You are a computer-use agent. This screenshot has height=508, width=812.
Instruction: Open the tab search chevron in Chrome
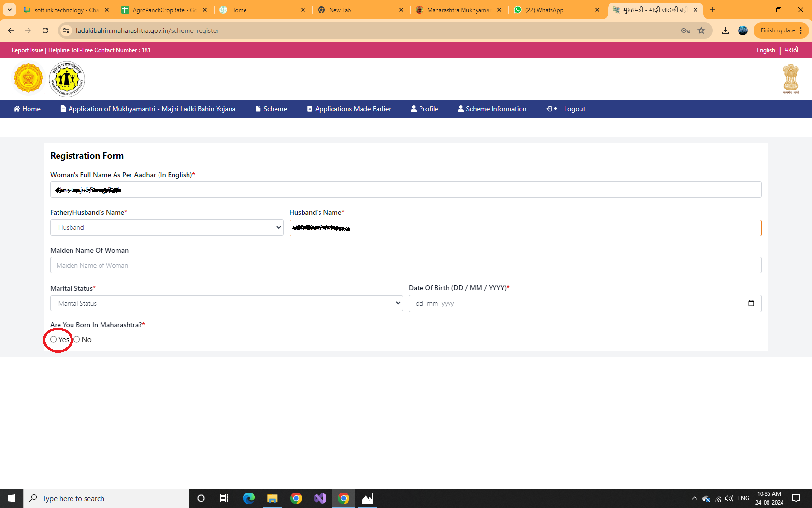point(9,10)
